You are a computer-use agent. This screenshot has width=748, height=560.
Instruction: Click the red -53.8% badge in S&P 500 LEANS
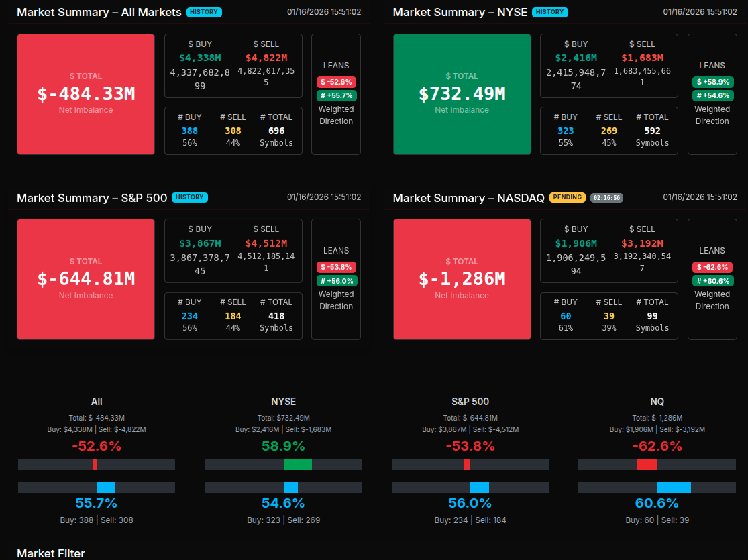pos(336,267)
